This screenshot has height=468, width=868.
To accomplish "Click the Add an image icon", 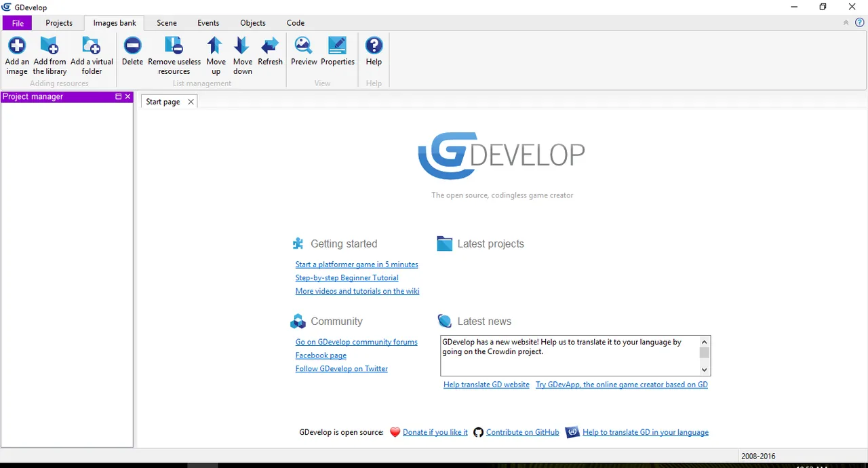I will tap(17, 46).
